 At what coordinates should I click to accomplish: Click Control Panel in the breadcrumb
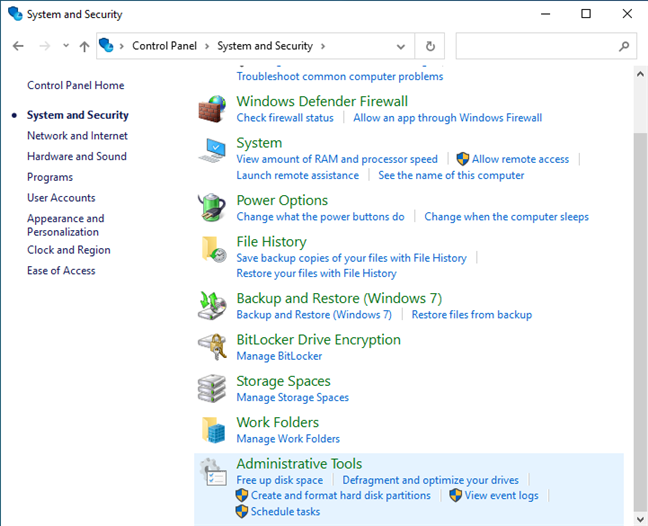(164, 46)
